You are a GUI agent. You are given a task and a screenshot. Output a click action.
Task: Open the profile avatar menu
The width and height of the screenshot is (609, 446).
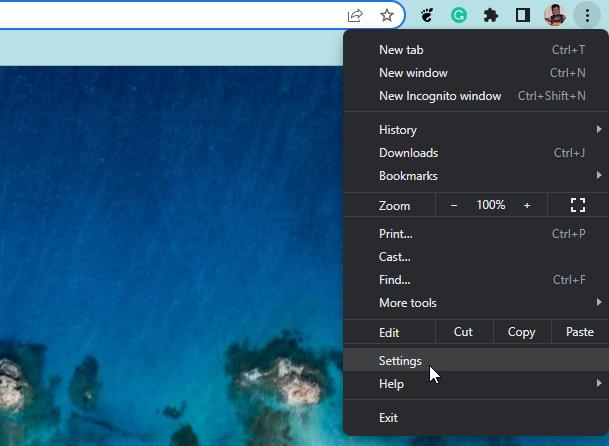pos(555,16)
